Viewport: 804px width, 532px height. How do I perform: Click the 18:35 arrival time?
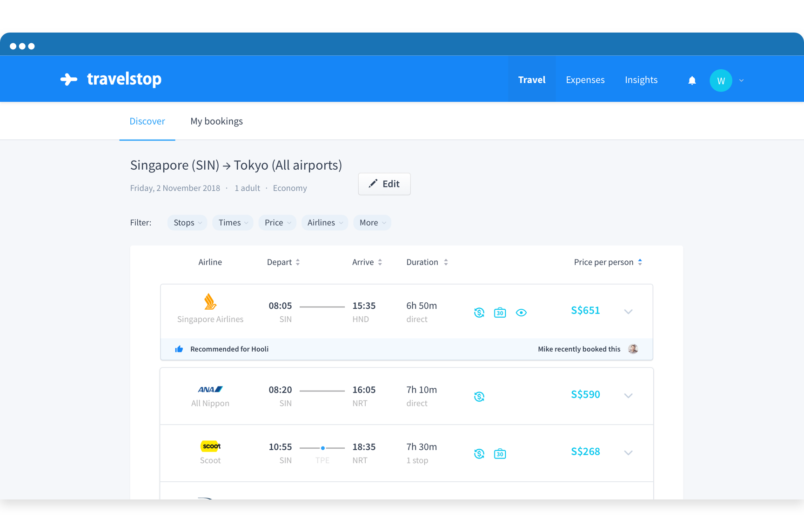pyautogui.click(x=364, y=447)
